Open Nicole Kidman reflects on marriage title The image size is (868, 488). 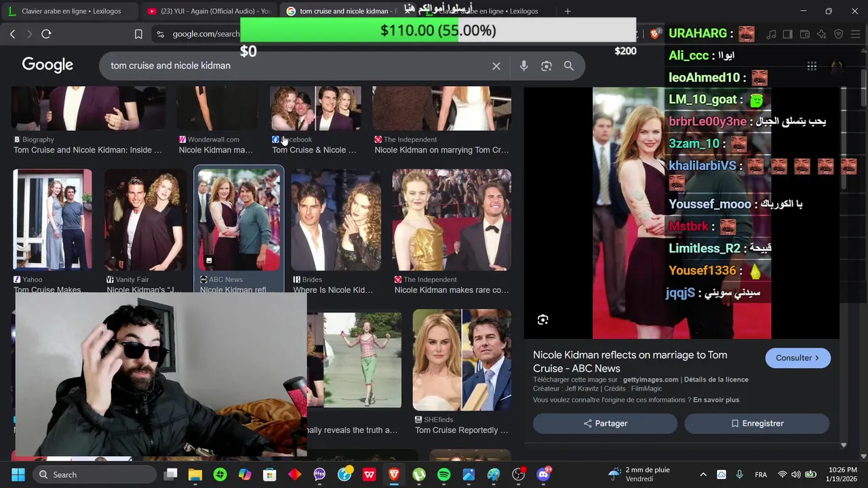coord(630,361)
